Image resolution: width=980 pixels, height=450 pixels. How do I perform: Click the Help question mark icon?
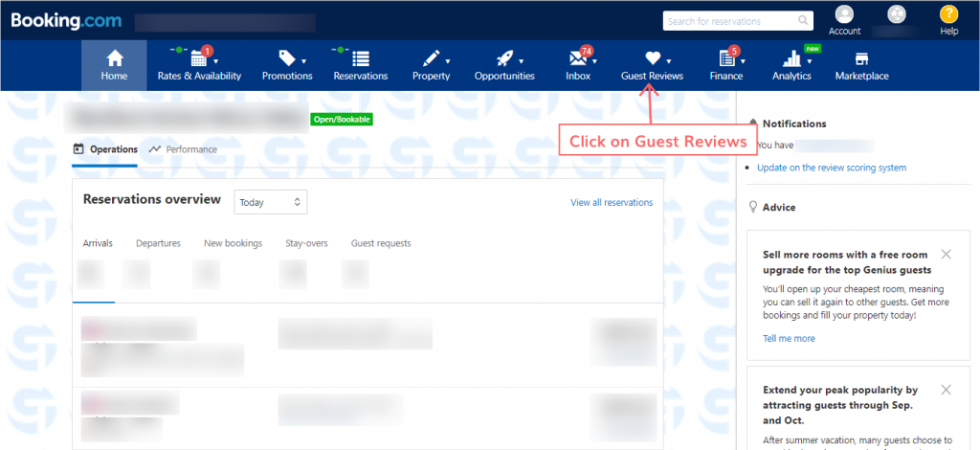coord(948,14)
